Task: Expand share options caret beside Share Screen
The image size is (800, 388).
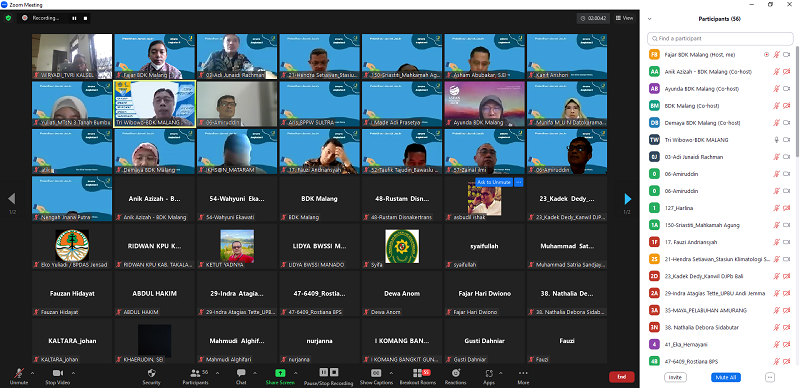Action: (x=295, y=373)
